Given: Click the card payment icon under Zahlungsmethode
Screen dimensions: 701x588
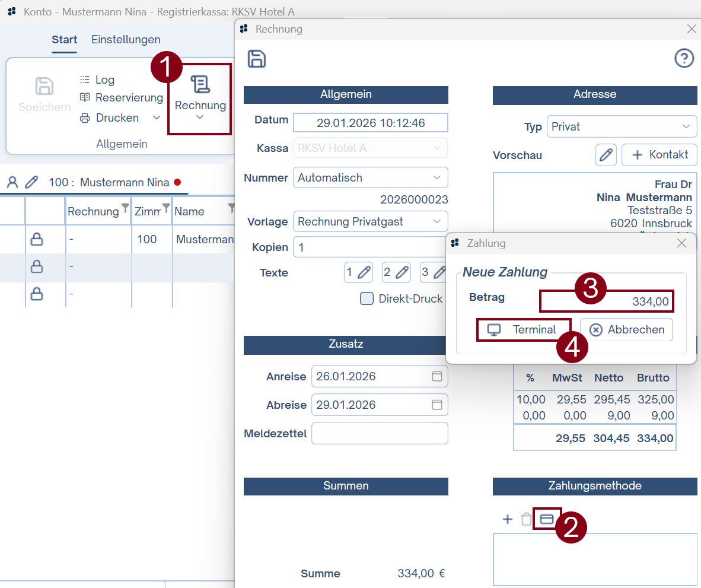Looking at the screenshot, I should (x=547, y=519).
